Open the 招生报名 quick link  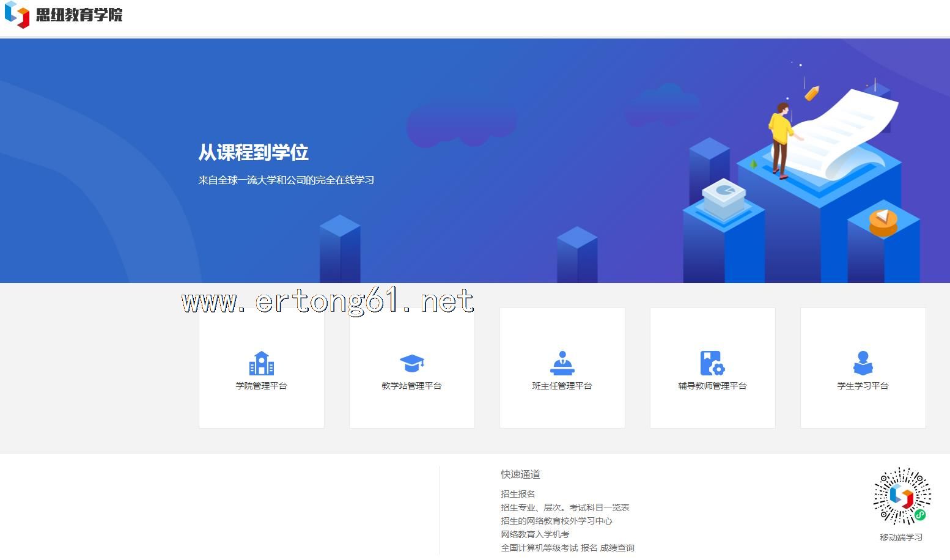click(518, 494)
